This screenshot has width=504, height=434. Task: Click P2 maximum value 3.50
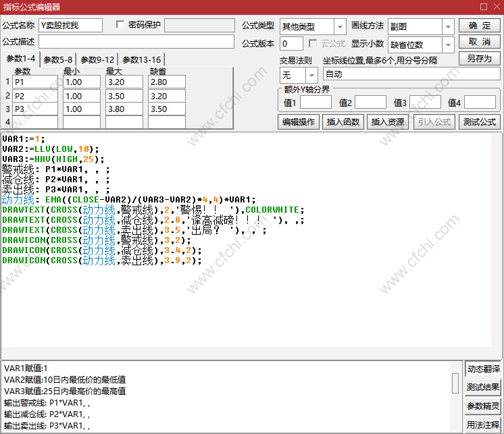tap(124, 96)
